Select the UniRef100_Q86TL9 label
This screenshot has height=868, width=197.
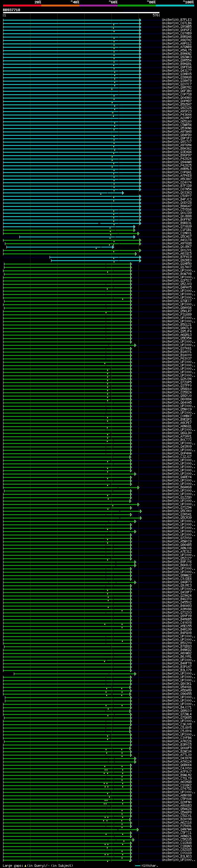tap(177, 328)
